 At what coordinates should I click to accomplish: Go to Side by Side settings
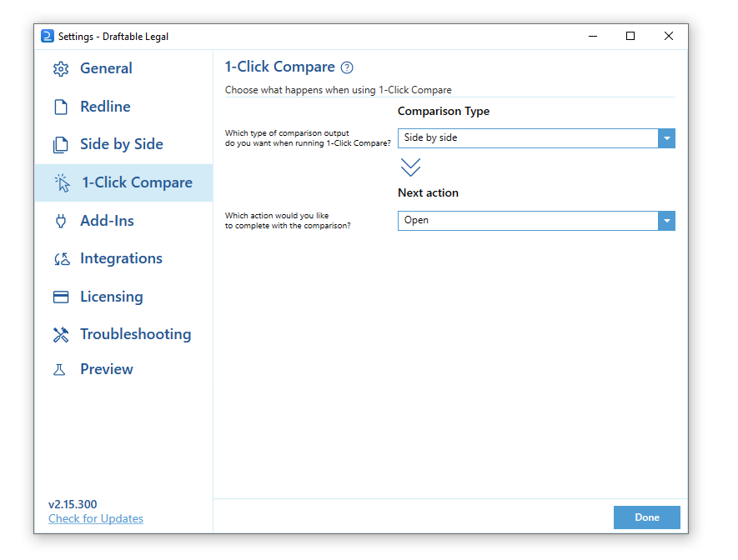pyautogui.click(x=123, y=144)
